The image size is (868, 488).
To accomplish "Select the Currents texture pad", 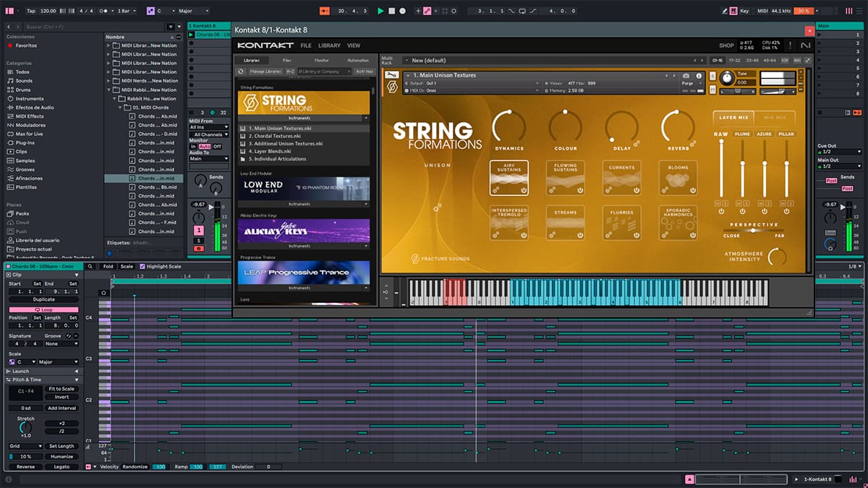I will pos(622,178).
